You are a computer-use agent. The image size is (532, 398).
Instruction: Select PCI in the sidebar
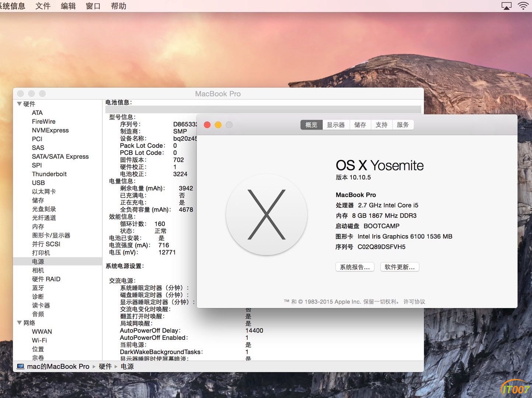37,139
